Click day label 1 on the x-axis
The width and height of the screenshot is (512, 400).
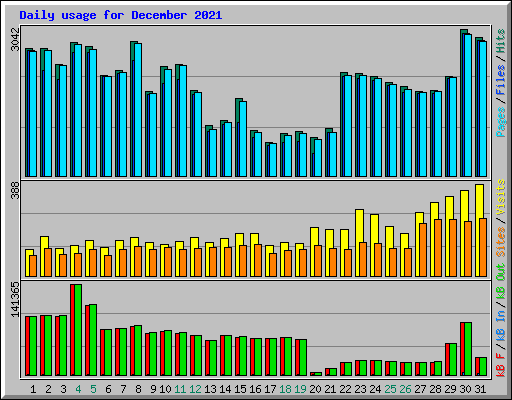pos(33,389)
